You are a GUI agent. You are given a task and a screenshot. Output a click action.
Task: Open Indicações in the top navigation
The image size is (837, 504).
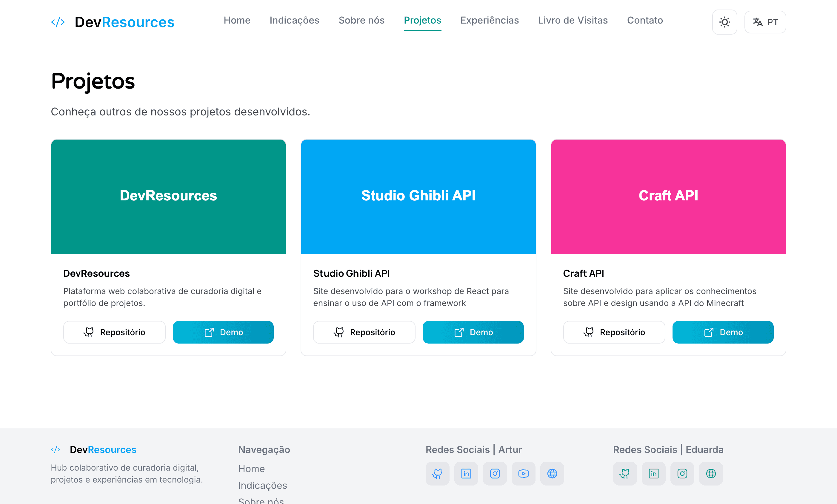(294, 20)
